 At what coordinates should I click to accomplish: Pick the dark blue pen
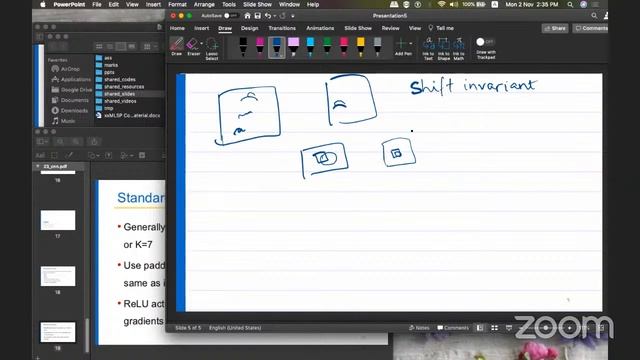[277, 47]
